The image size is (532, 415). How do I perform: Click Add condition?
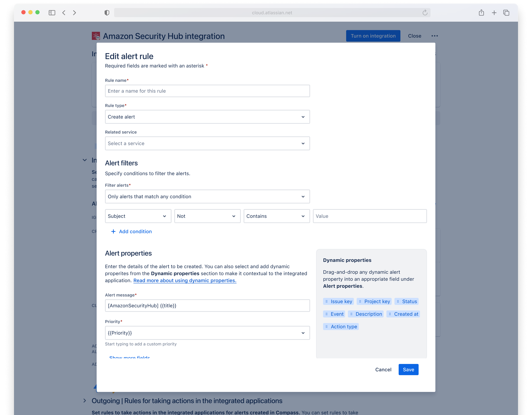click(131, 231)
